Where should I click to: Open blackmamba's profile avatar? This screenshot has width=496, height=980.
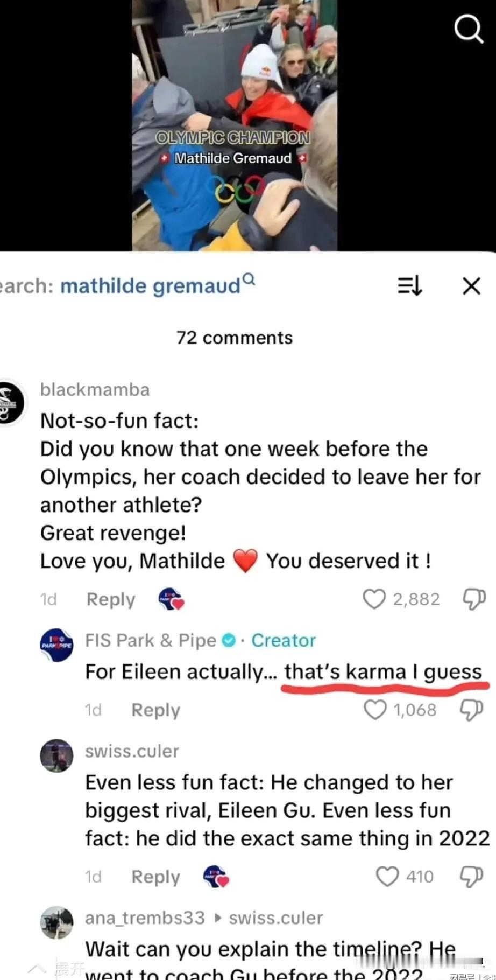click(10, 403)
